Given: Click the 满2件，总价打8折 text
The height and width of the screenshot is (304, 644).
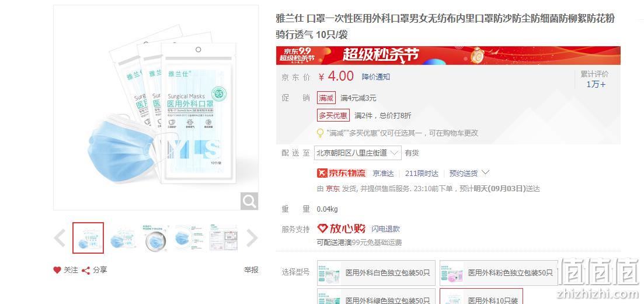Looking at the screenshot, I should pos(383,116).
